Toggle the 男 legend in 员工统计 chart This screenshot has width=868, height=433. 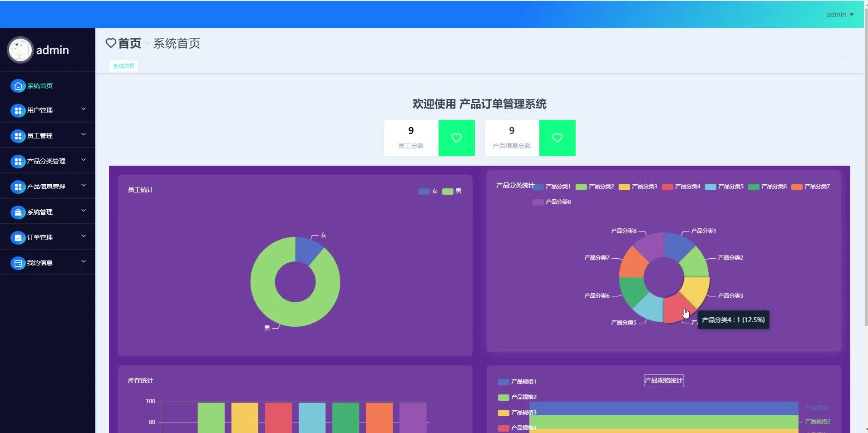click(452, 191)
